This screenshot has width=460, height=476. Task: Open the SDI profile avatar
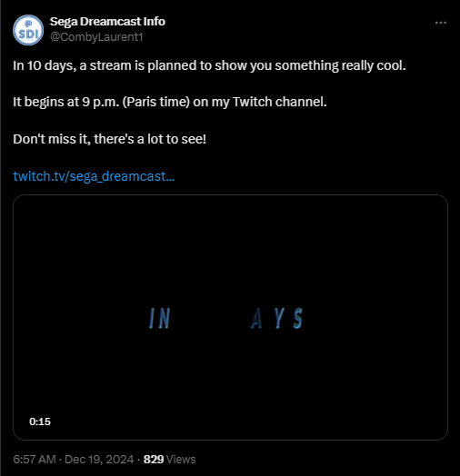point(28,30)
